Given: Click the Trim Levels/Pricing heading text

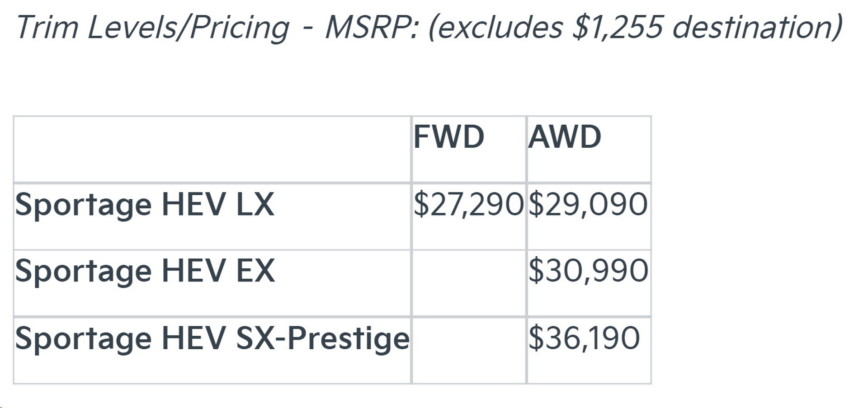Looking at the screenshot, I should (x=153, y=28).
